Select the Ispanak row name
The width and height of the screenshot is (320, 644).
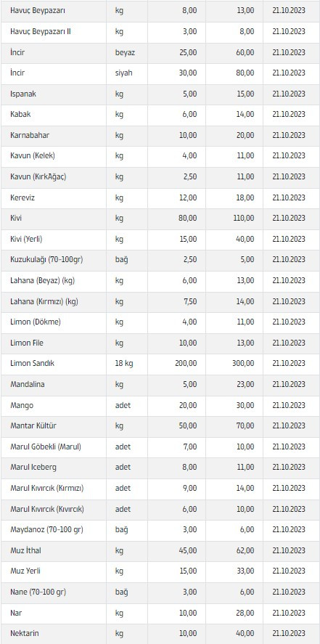point(23,94)
